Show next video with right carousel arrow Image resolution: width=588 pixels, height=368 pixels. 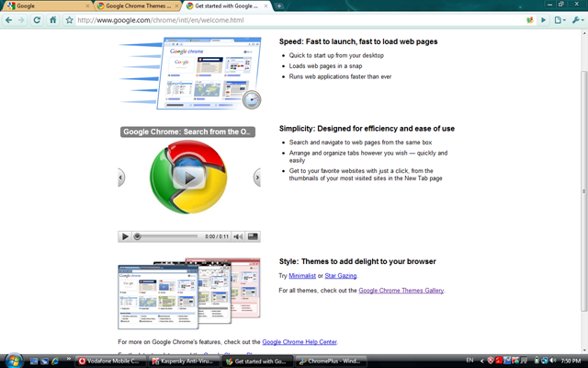click(x=257, y=178)
